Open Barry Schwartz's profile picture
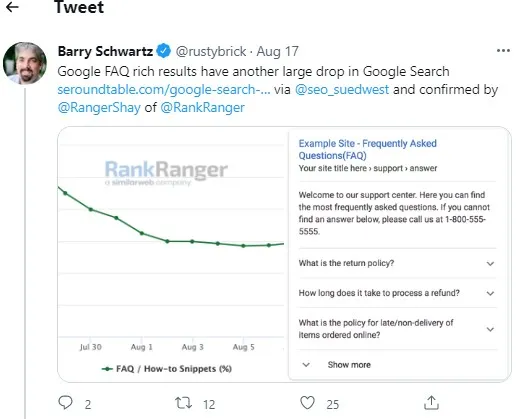526x419 pixels. (25, 63)
